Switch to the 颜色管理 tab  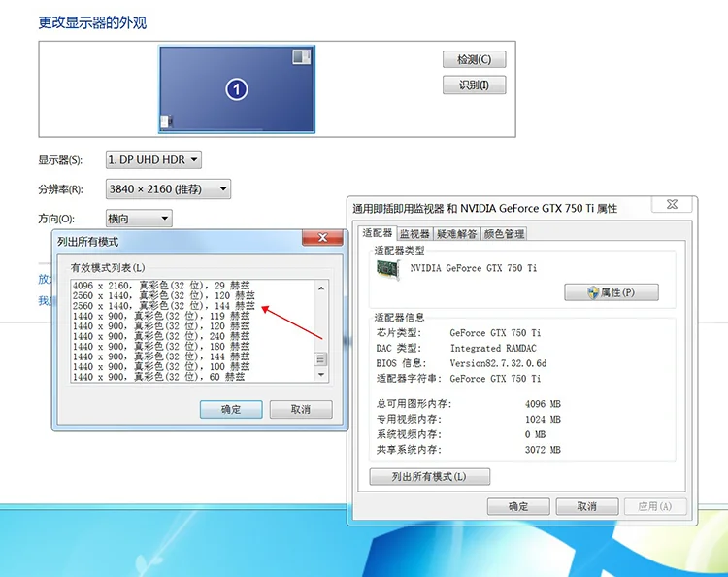504,234
